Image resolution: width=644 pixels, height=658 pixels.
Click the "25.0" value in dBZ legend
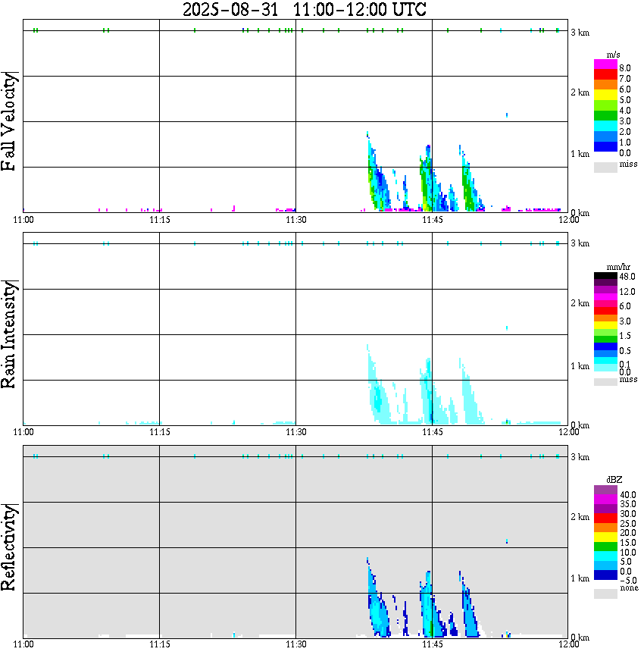pos(628,524)
